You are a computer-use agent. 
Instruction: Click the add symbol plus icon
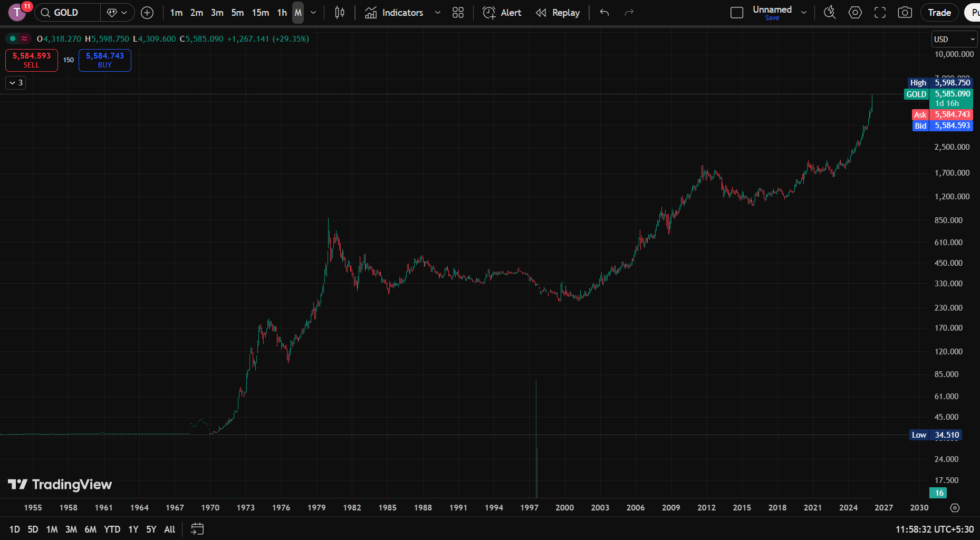point(147,13)
